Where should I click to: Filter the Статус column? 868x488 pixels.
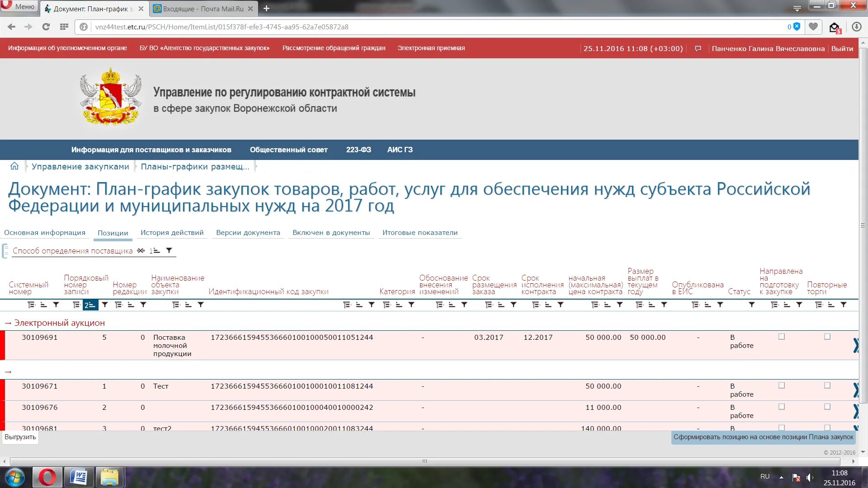click(x=751, y=305)
